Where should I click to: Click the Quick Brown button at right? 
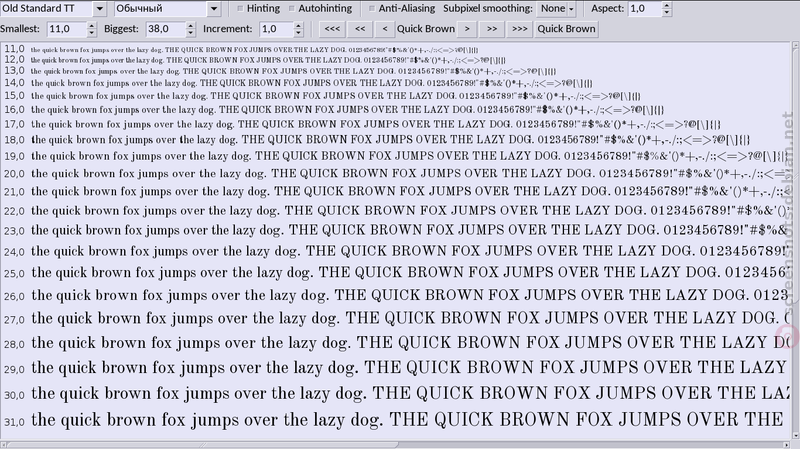tap(566, 29)
